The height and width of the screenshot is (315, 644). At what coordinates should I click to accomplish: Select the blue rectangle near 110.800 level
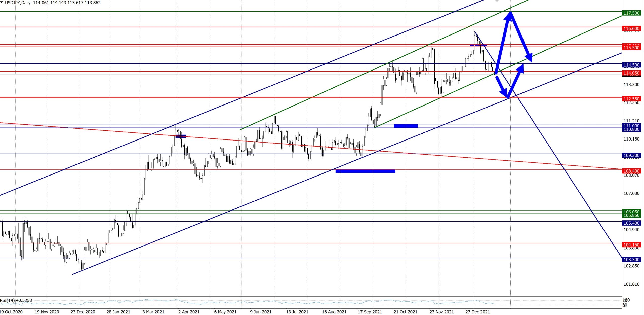click(x=406, y=126)
